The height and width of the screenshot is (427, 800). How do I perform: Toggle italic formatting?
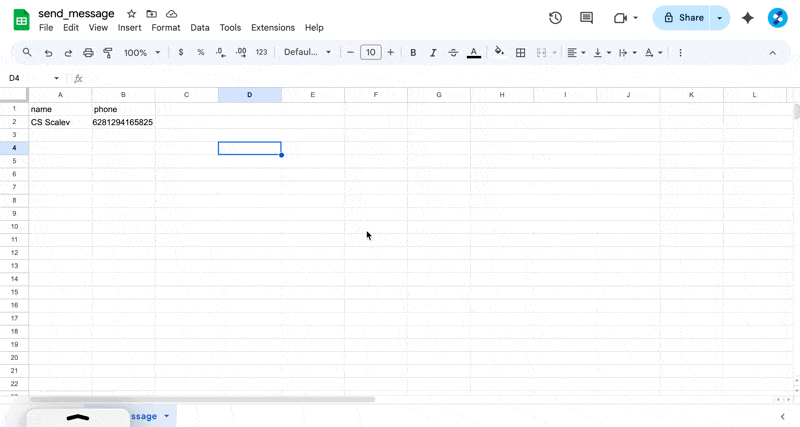pos(433,53)
